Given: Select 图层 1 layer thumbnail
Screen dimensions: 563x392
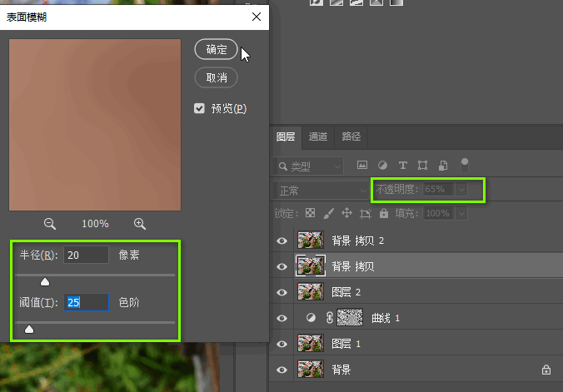Looking at the screenshot, I should pos(311,344).
